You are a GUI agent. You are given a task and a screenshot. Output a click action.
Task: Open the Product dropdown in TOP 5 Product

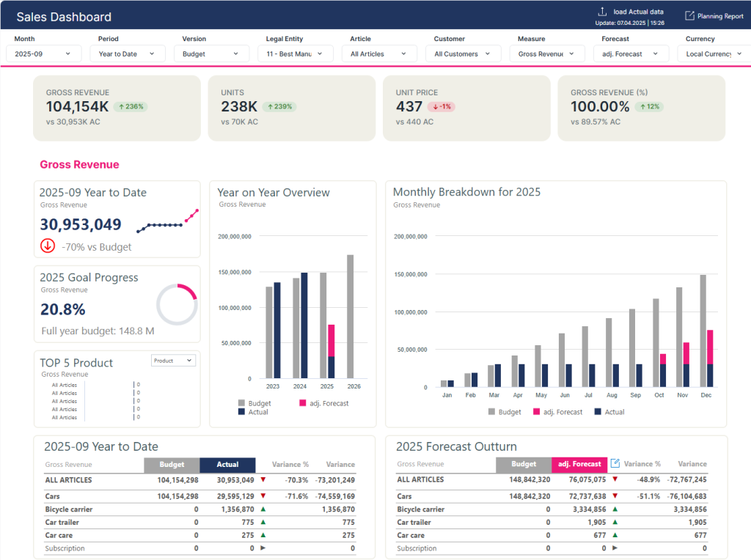(x=173, y=361)
